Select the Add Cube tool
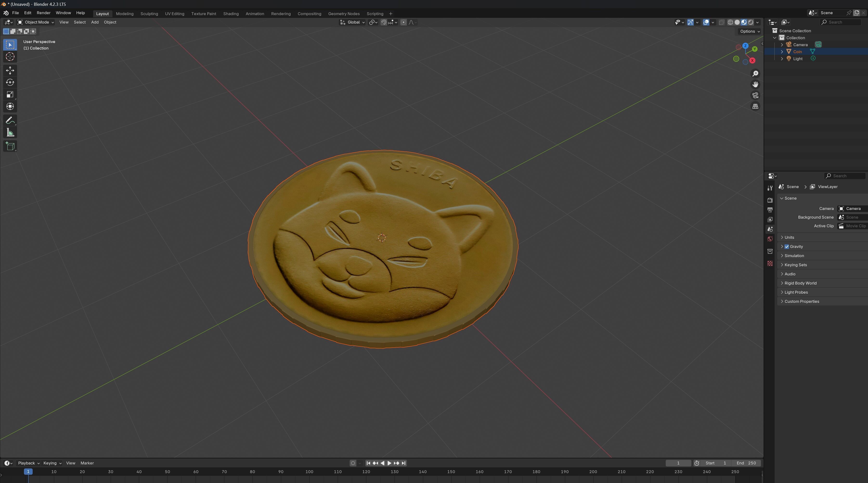This screenshot has height=483, width=868. (x=10, y=146)
